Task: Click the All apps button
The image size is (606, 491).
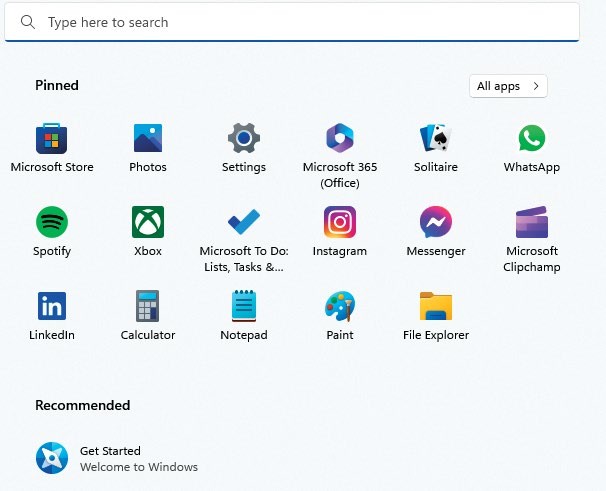Action: point(508,86)
